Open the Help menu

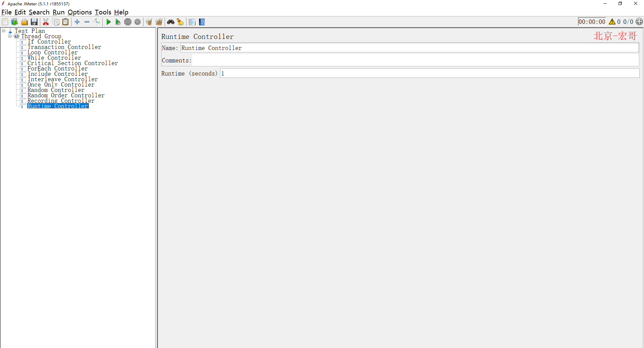point(121,12)
